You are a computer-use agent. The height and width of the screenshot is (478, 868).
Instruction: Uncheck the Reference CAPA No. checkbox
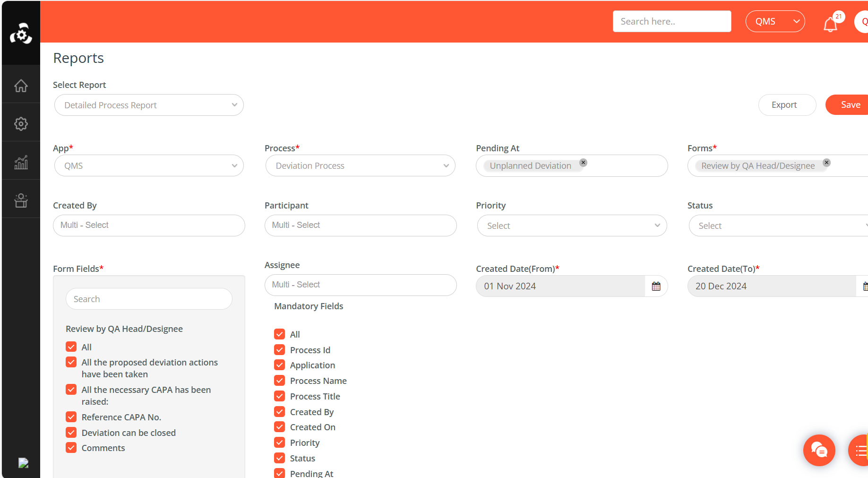click(71, 417)
